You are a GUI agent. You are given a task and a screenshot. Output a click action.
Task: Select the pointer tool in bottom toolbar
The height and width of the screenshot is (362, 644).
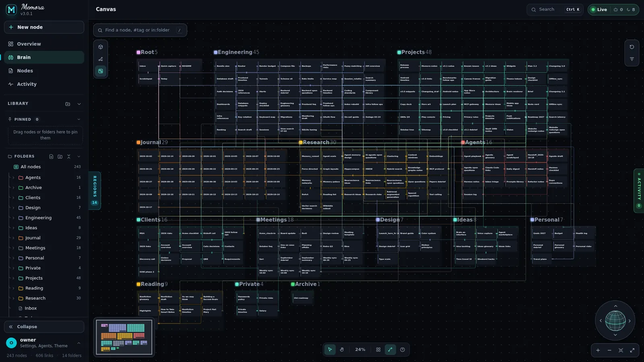[330, 350]
